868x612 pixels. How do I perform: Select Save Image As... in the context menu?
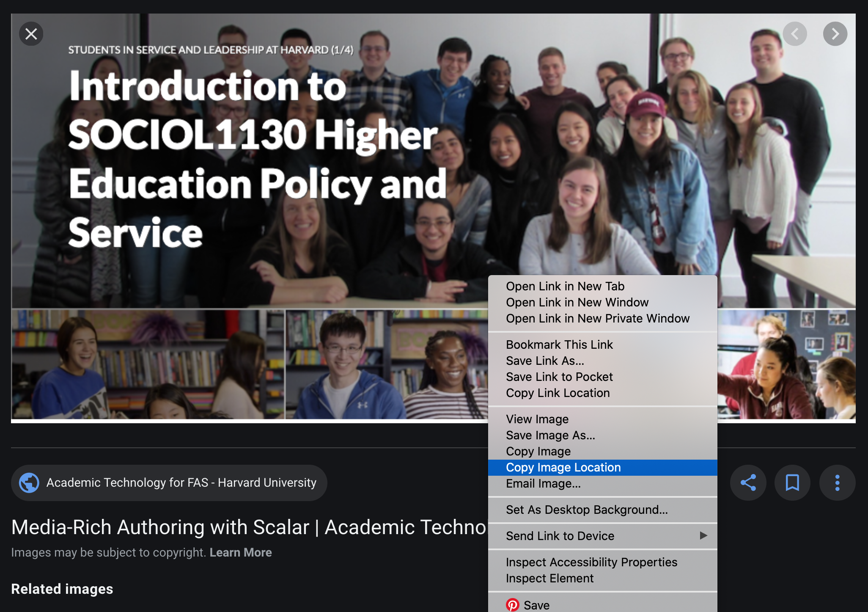550,435
